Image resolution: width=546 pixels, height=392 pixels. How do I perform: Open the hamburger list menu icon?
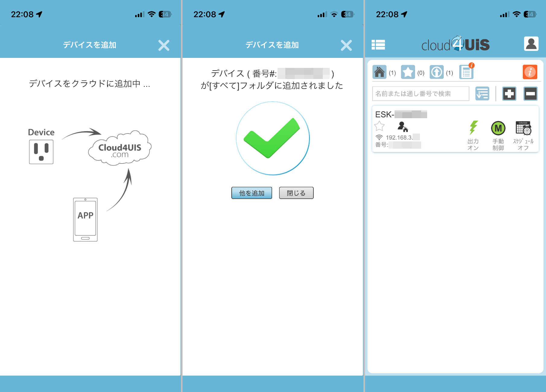pos(378,45)
